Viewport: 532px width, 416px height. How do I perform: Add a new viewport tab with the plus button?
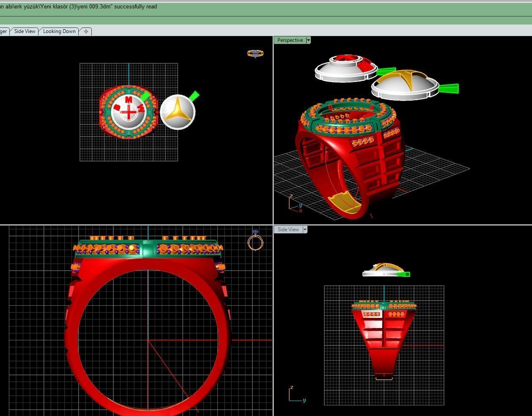coord(86,31)
